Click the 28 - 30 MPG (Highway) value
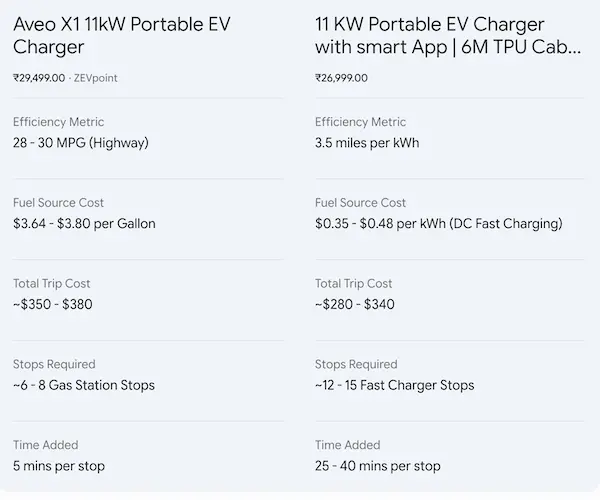The height and width of the screenshot is (500, 600). pos(81,143)
